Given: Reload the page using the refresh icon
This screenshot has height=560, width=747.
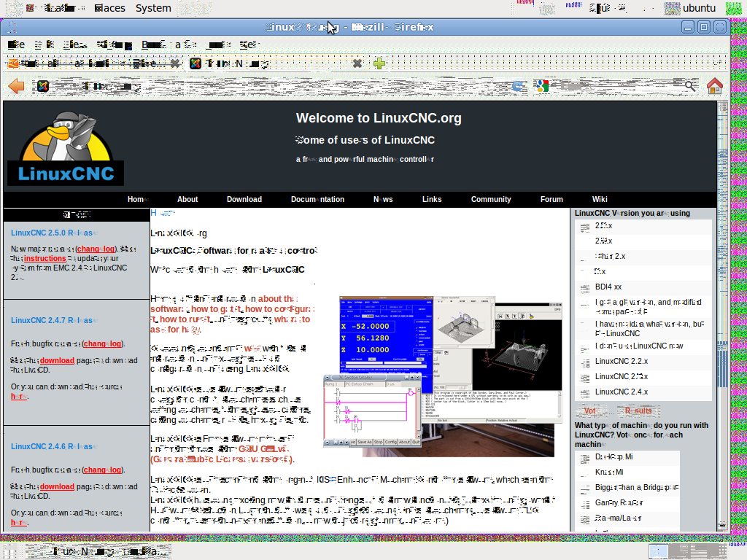Looking at the screenshot, I should [x=517, y=86].
